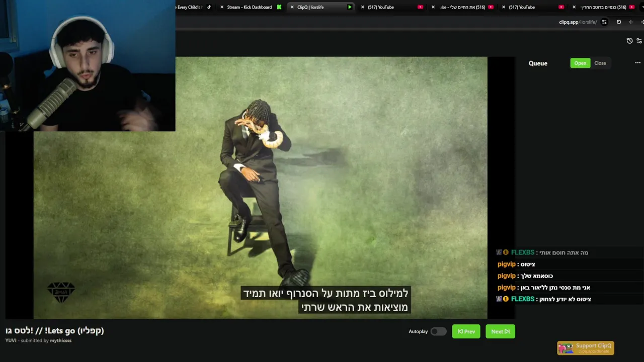Open the Queue three-dots menu

click(x=637, y=63)
